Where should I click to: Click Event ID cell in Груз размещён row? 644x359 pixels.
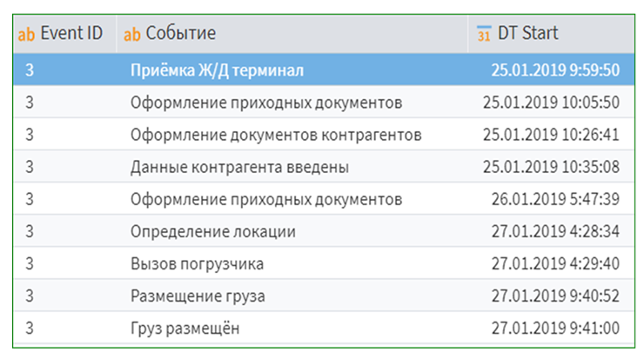tap(30, 329)
